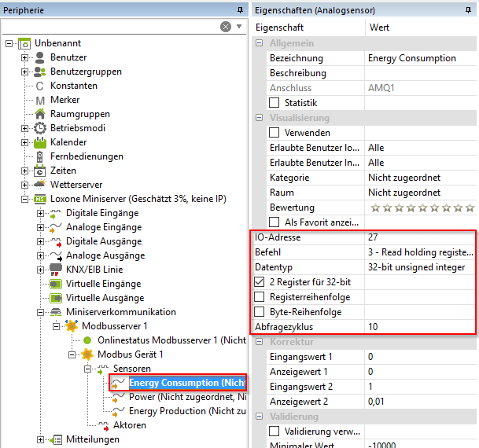Select the Energy Production sensor
The width and height of the screenshot is (479, 448).
tap(187, 411)
